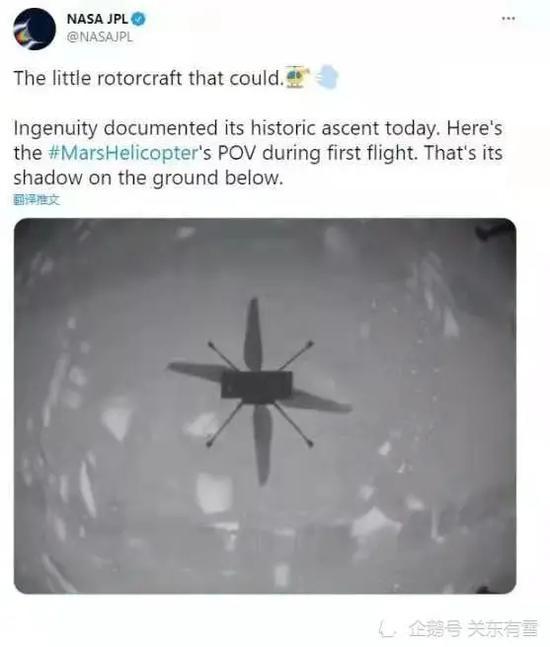Click the rectangular body shadow of the helicopter
The image size is (550, 647).
(x=257, y=387)
